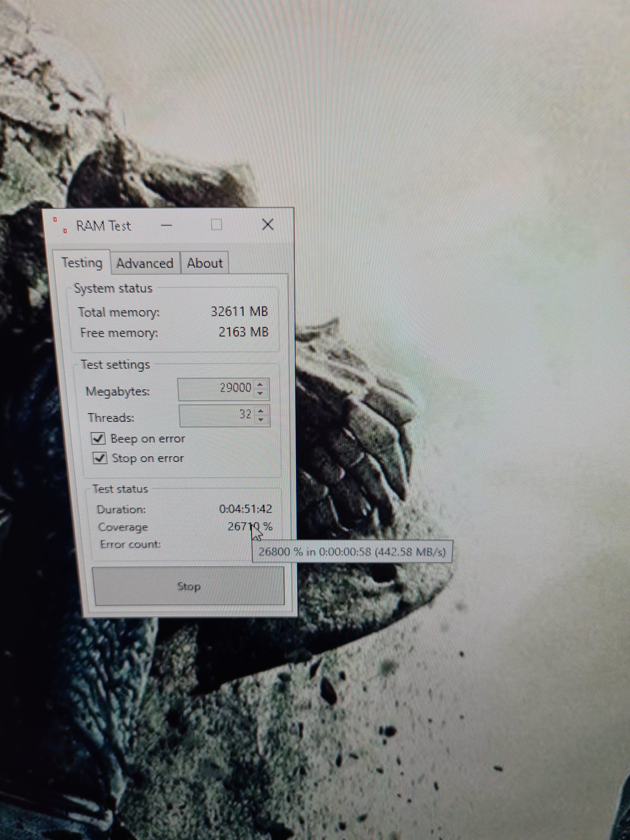630x840 pixels.
Task: Click the Total memory label
Action: (119, 312)
